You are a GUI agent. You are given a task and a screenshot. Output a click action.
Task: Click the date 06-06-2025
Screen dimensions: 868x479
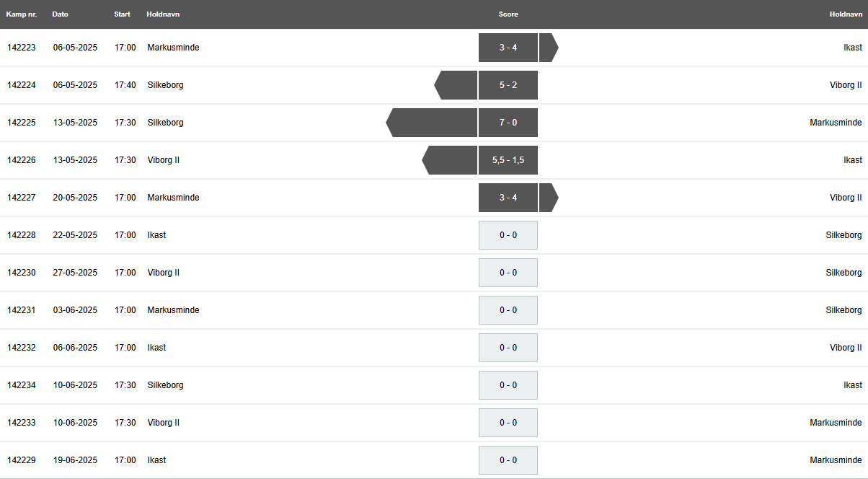pos(75,348)
